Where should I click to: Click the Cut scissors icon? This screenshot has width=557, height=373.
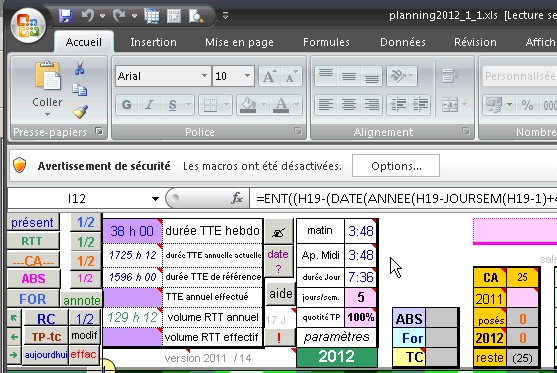80,67
